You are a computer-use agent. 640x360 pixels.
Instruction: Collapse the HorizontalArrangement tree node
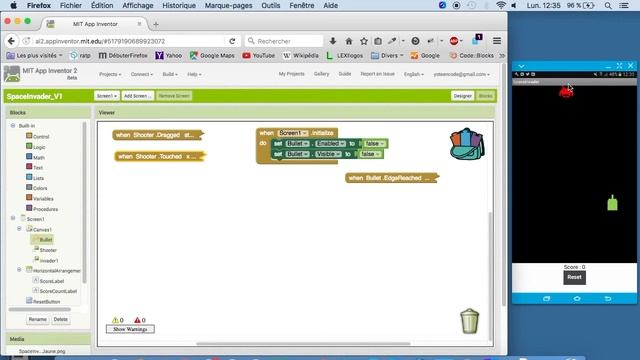(19, 270)
